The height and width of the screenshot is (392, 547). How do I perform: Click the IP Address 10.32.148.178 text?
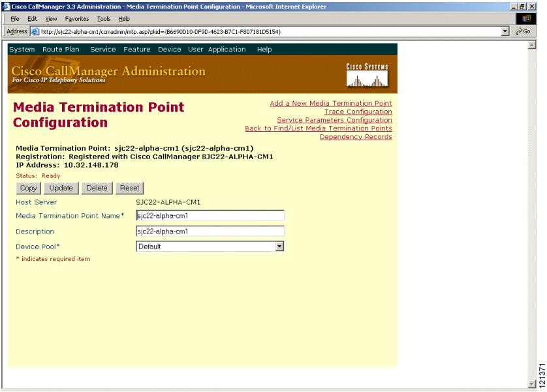pos(67,165)
